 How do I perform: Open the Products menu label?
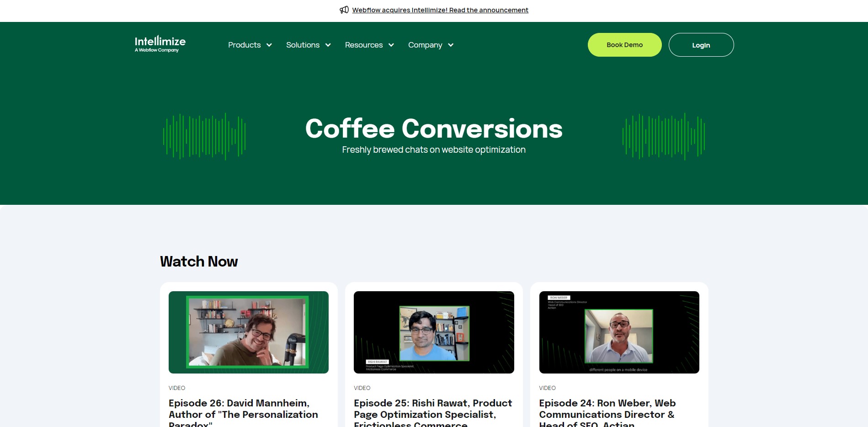[245, 45]
